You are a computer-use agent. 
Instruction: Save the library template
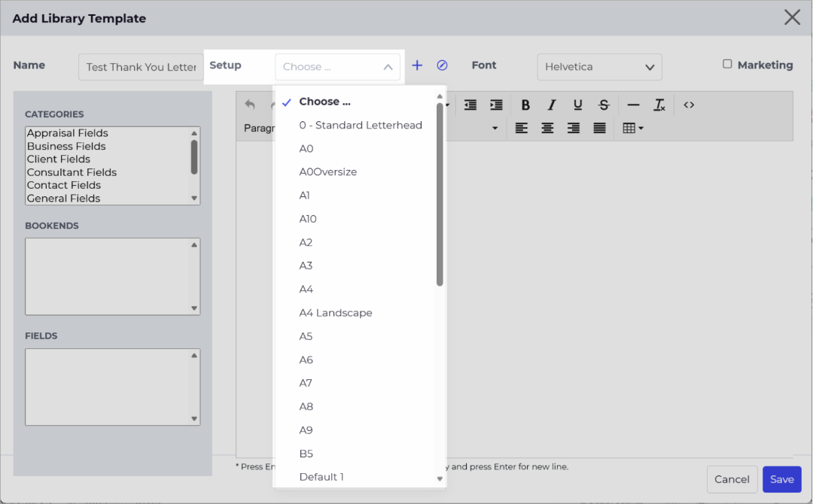pos(782,479)
